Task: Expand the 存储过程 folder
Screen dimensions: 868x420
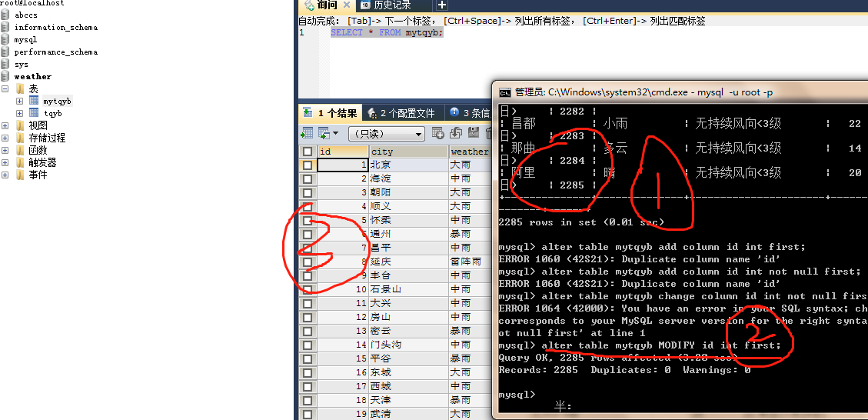Action: (x=5, y=138)
